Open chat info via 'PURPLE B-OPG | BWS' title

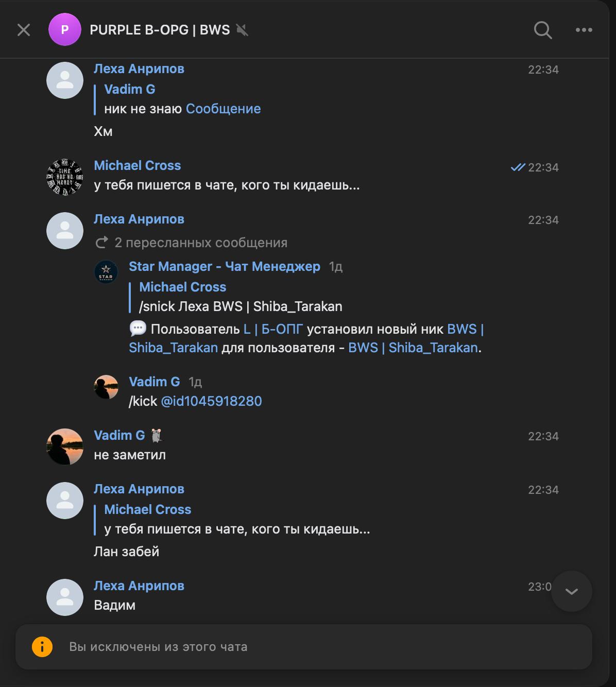pos(160,30)
